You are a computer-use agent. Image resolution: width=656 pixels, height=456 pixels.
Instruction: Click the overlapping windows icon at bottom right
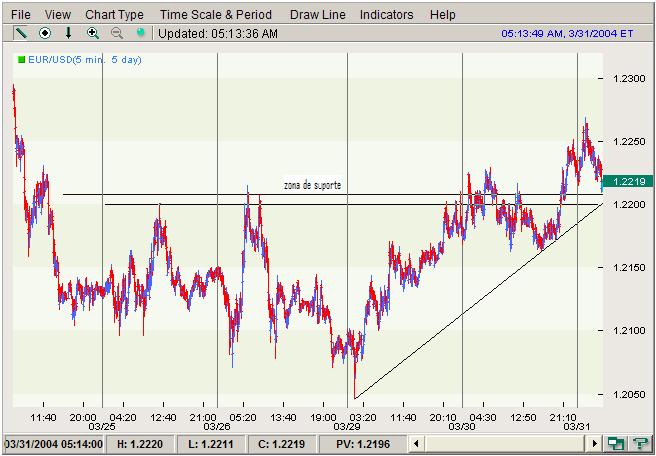(616, 443)
